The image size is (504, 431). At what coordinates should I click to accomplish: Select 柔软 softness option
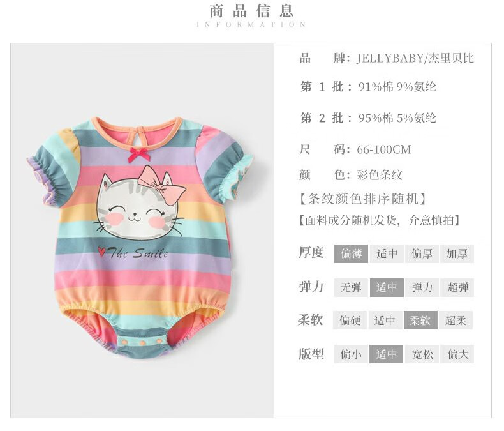pos(420,320)
